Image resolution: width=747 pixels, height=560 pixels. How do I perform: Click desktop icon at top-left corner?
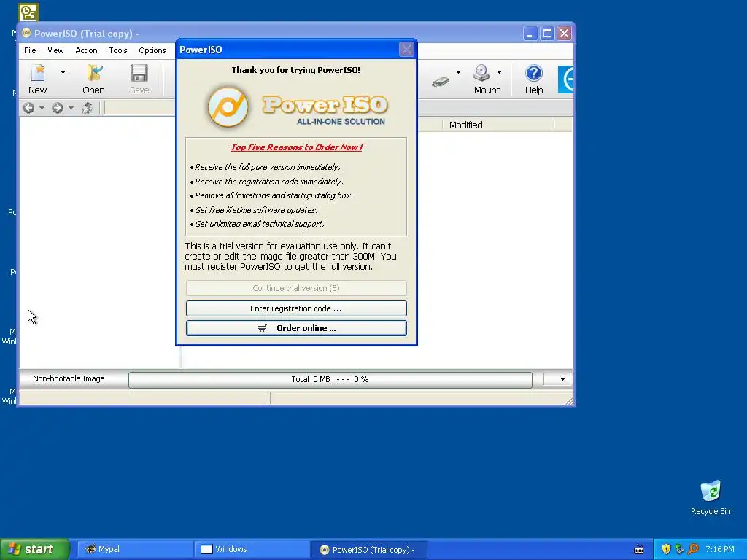(x=28, y=12)
